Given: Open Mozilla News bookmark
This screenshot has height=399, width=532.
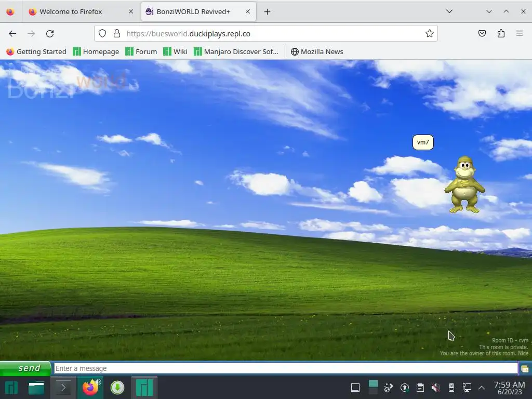Looking at the screenshot, I should (317, 51).
